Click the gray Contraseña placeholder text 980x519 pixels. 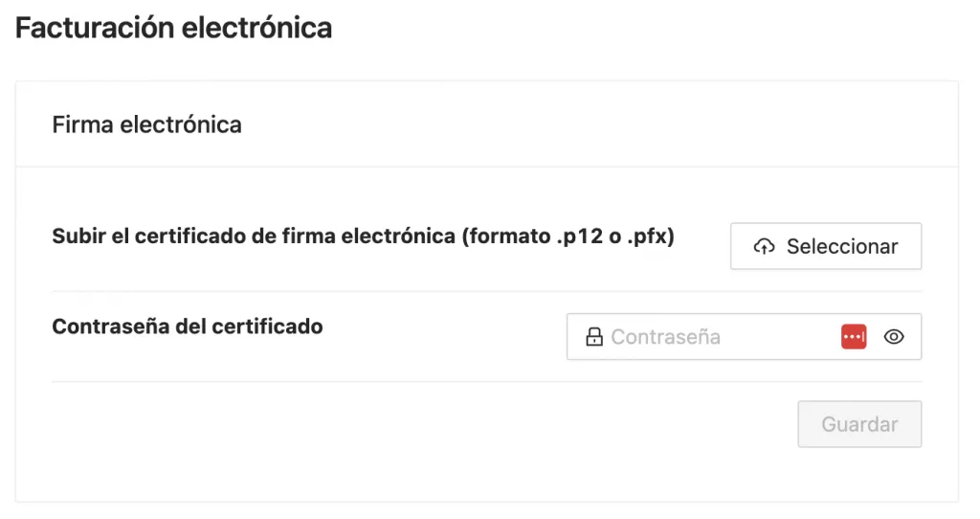666,337
